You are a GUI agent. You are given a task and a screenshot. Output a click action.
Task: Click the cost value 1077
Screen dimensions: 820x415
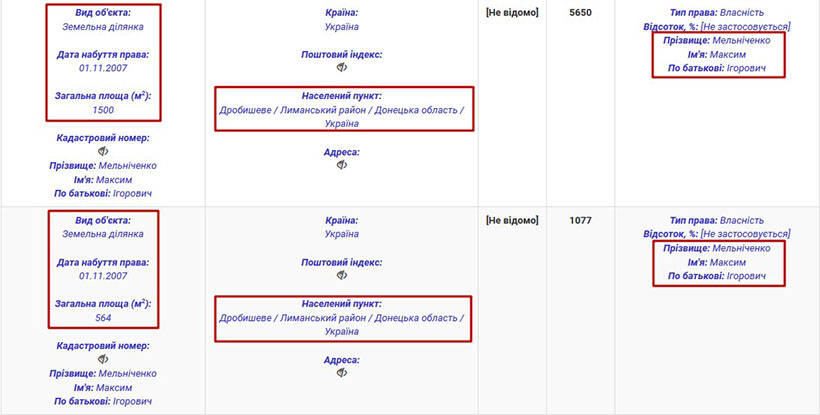click(x=582, y=220)
